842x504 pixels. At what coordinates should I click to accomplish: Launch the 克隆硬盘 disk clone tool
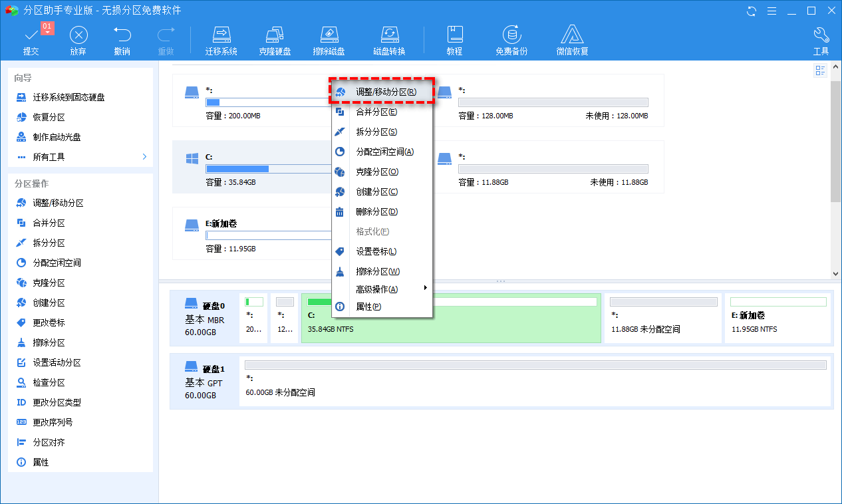pos(275,40)
